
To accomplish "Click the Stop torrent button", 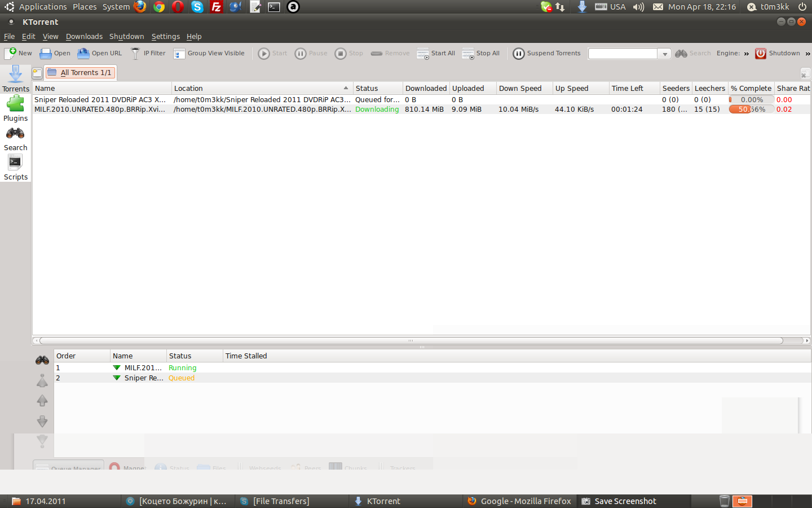I will (x=348, y=54).
